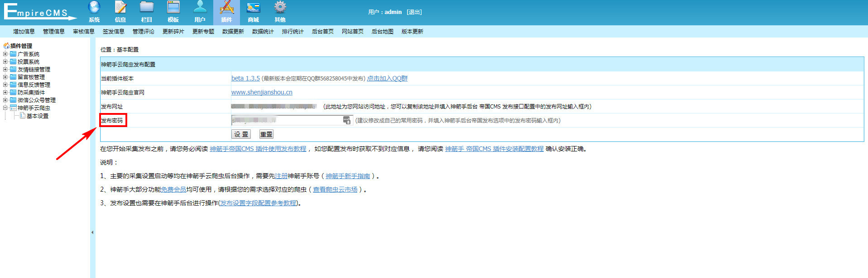Collapse the left sidebar with the arrow handle
Screen dimensions: 868x278
pyautogui.click(x=92, y=232)
